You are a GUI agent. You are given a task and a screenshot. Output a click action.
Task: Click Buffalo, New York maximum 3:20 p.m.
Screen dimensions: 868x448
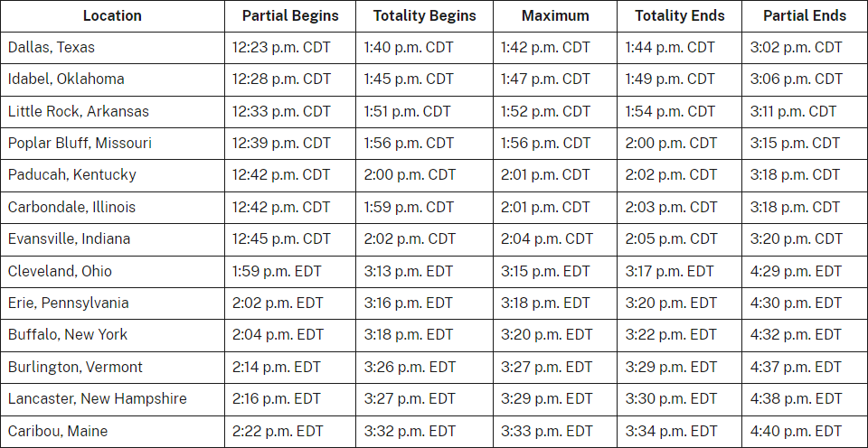click(555, 335)
